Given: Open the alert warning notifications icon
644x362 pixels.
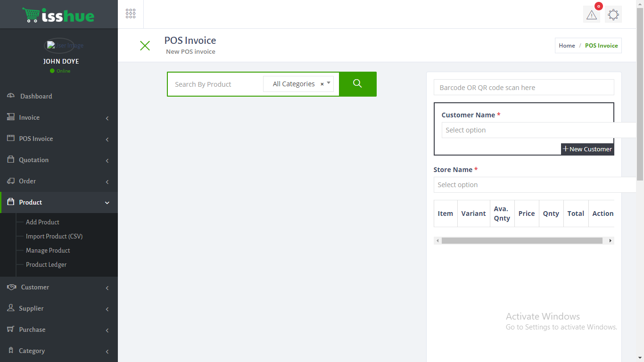Looking at the screenshot, I should [591, 15].
